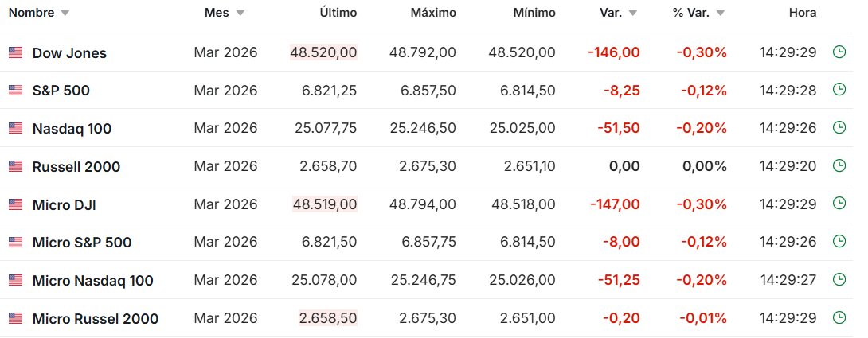Click the Máximo column header
Screen dimensions: 868x338
click(x=433, y=14)
